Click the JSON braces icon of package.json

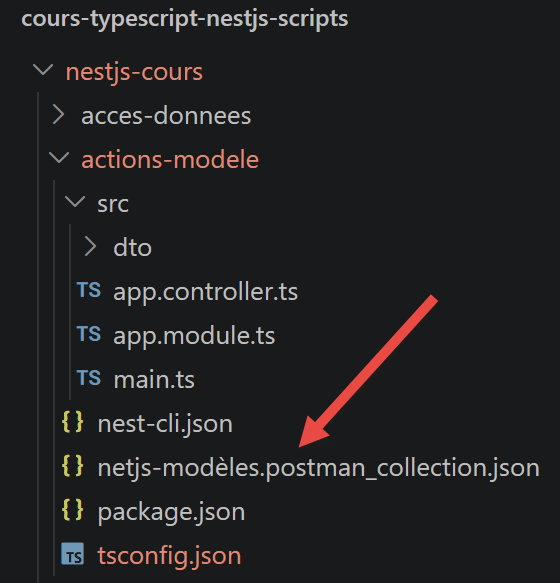[73, 509]
